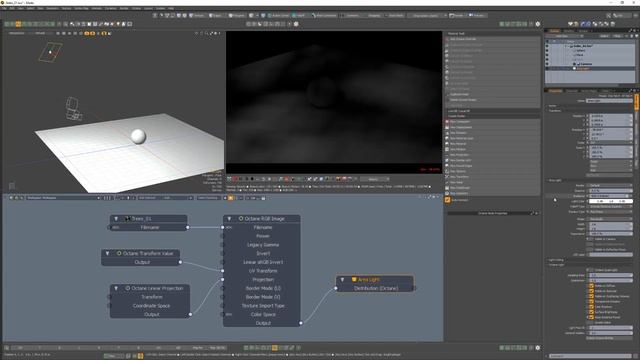Select the Area Light node title

pos(369,280)
